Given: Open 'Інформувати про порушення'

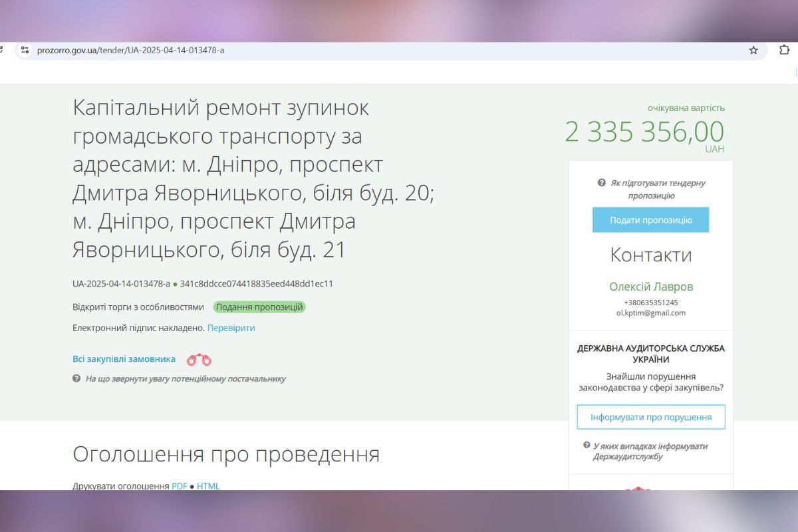Looking at the screenshot, I should 650,417.
